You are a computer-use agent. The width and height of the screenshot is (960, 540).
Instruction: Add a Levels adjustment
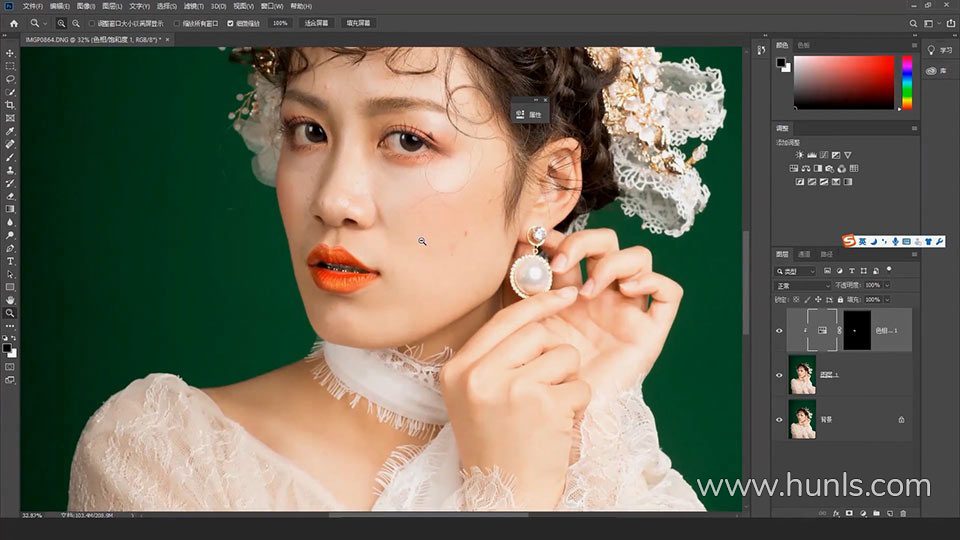812,155
